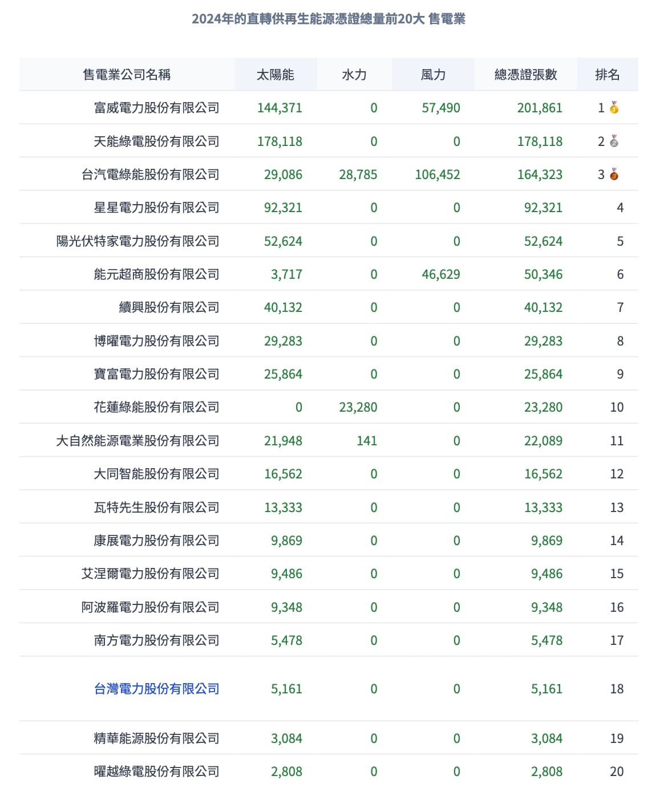Click the 水力 column header
The height and width of the screenshot is (796, 672).
354,75
